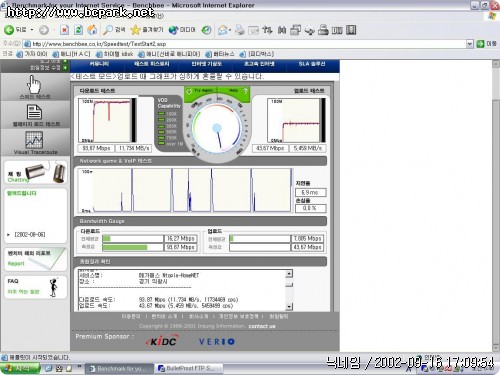The image size is (500, 375).
Task: Open the Chatting tin-can banner
Action: coord(36,172)
